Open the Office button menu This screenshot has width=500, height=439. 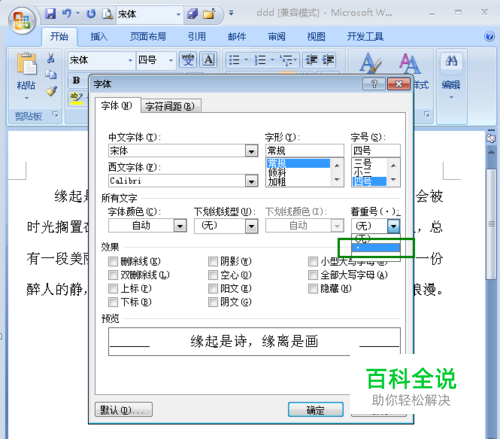[22, 20]
